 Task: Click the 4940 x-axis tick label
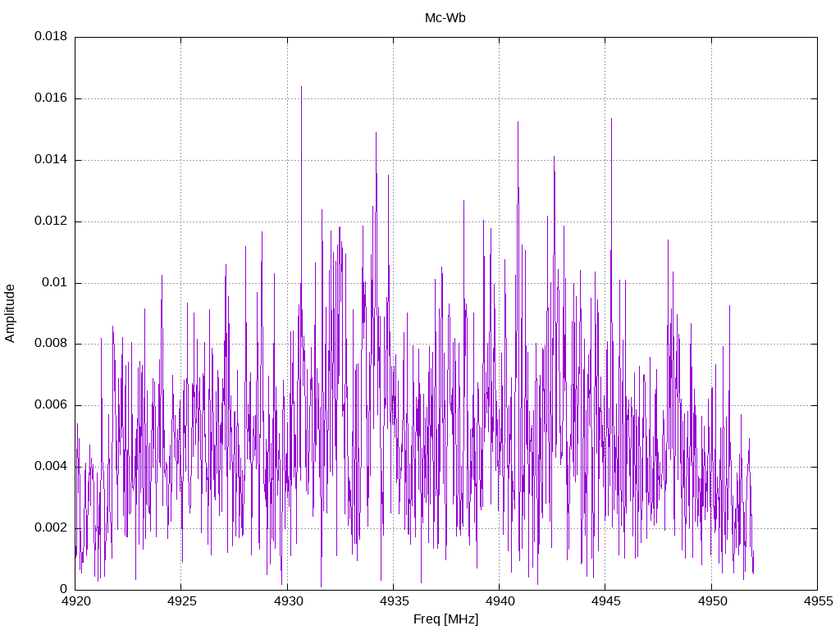(x=500, y=601)
